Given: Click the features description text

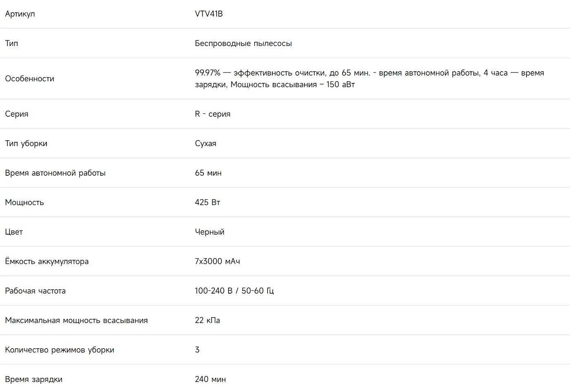Looking at the screenshot, I should click(x=369, y=78).
